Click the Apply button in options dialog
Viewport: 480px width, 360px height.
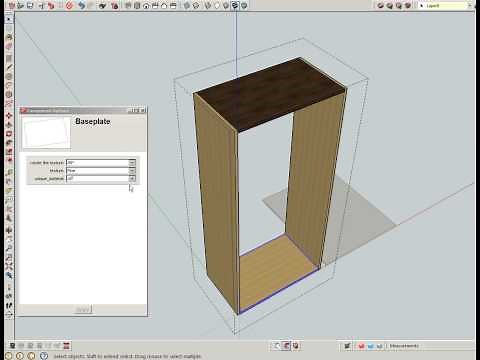[x=83, y=309]
